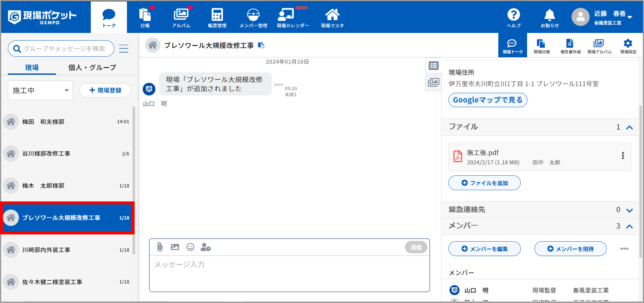Collapse the メンバー section
The width and height of the screenshot is (644, 303).
point(630,226)
